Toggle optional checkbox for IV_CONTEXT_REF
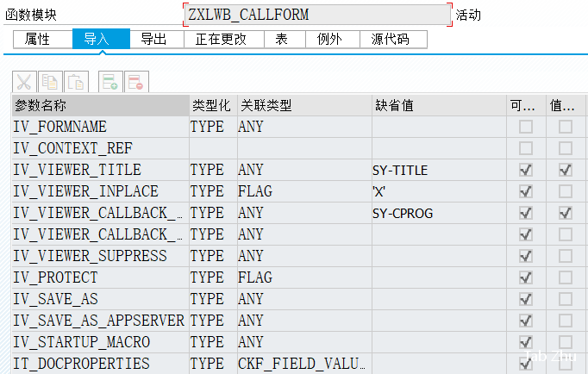This screenshot has height=374, width=588. point(526,148)
